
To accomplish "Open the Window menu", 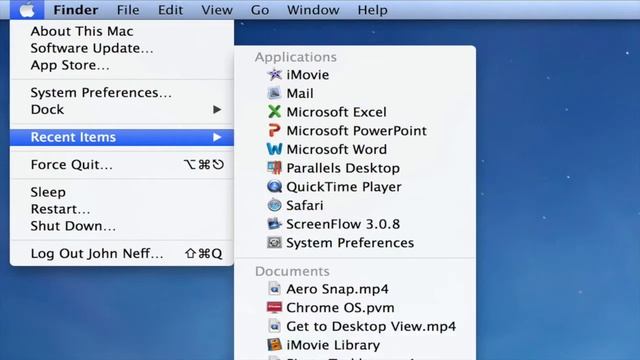I will (313, 10).
